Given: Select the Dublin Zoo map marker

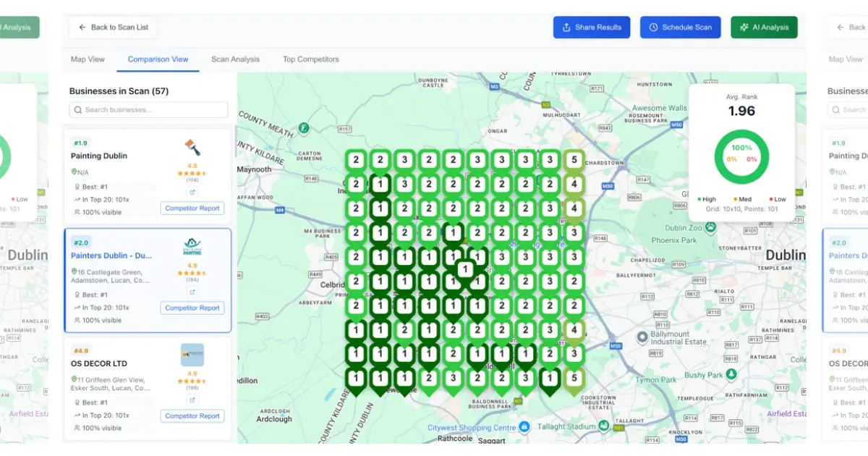Looking at the screenshot, I should point(711,227).
